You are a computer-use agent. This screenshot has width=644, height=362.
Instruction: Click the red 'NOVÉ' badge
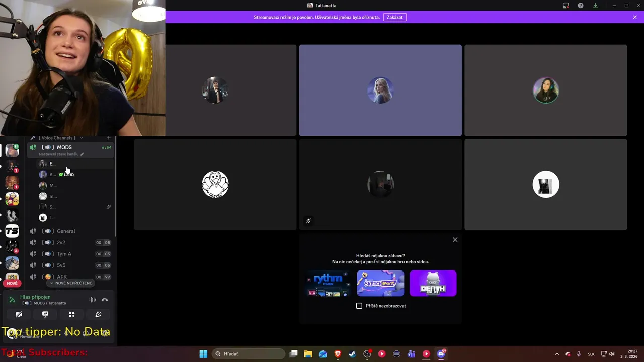click(x=12, y=283)
